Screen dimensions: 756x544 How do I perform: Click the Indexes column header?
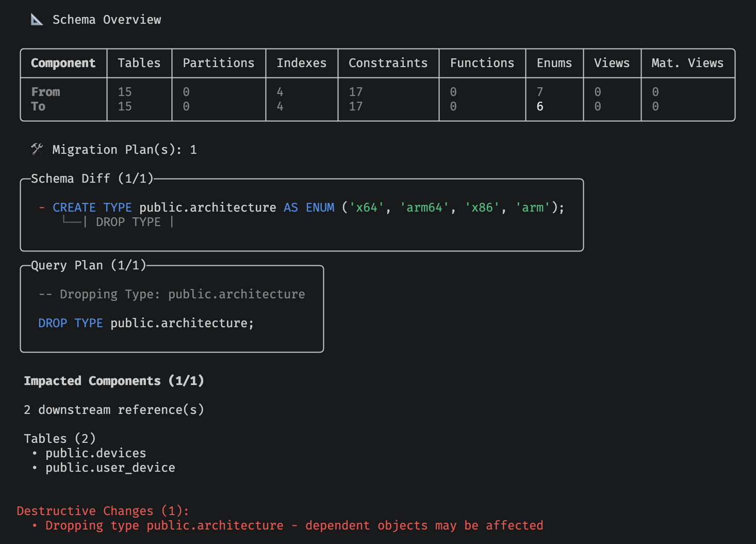[x=302, y=63]
